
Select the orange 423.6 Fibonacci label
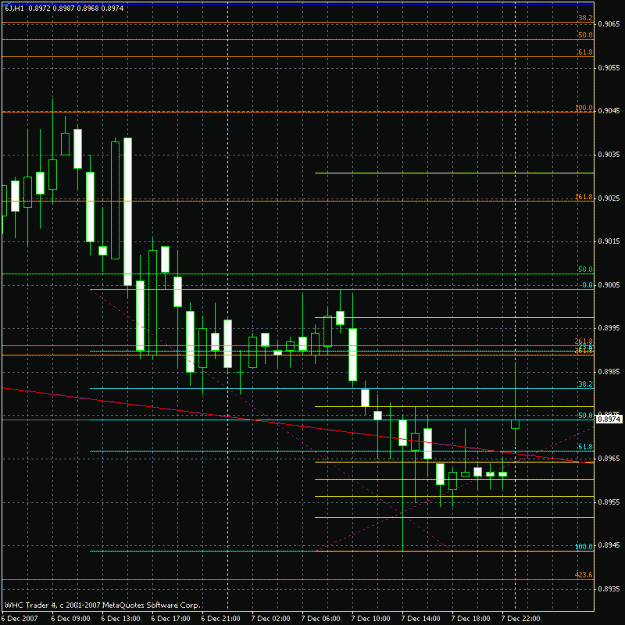click(584, 575)
